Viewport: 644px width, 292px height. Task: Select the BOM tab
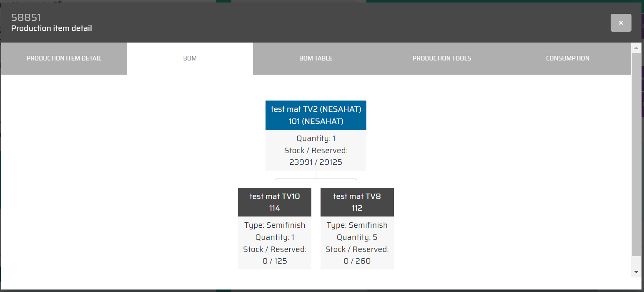190,58
